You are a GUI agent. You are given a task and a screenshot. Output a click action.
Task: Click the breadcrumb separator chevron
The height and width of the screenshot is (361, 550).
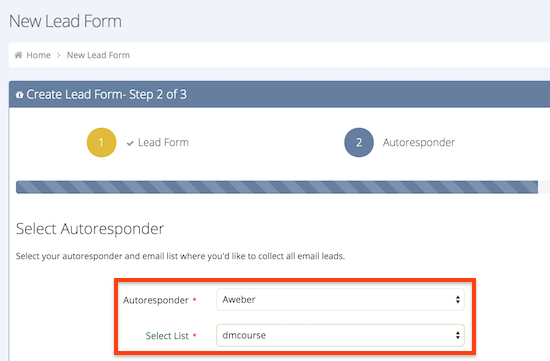point(59,55)
